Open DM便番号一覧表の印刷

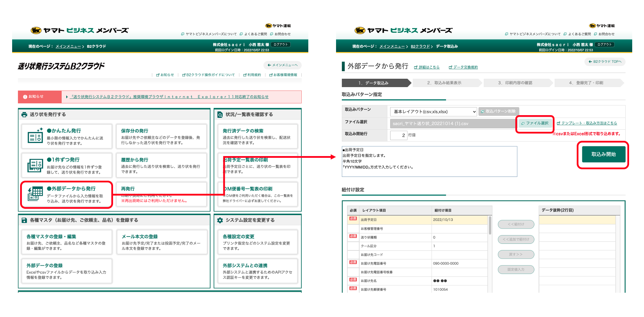tap(258, 194)
